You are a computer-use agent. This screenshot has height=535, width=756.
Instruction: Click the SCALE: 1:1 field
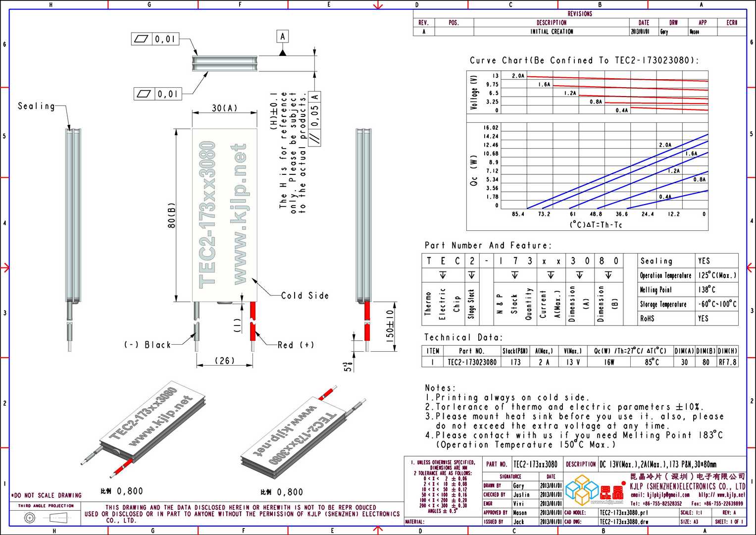point(691,513)
